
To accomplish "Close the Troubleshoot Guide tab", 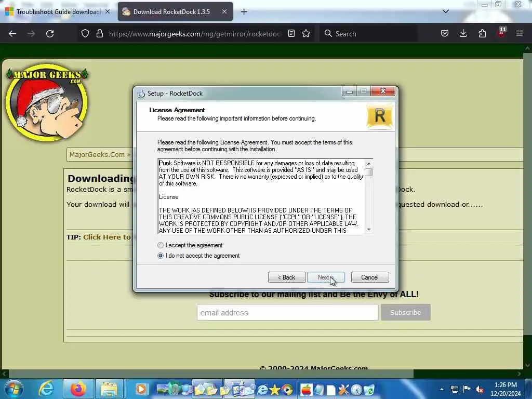I will coord(108,11).
